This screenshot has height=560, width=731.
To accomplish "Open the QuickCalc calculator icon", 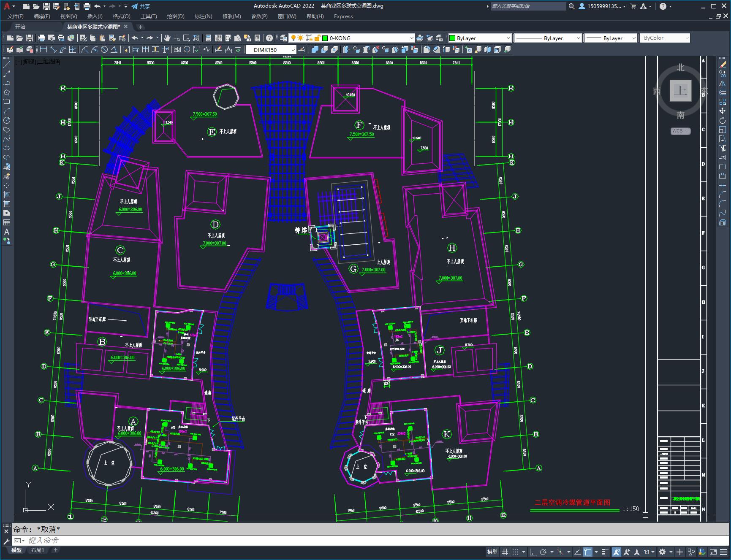I will 257,38.
